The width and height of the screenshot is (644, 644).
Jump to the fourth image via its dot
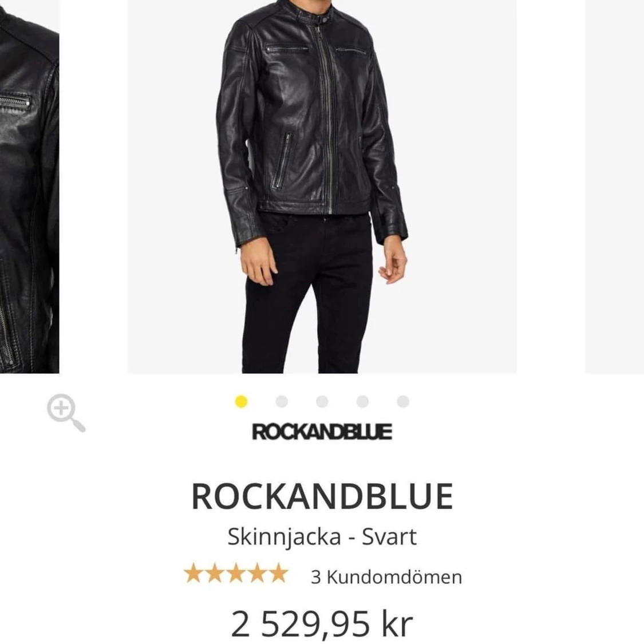click(x=363, y=402)
